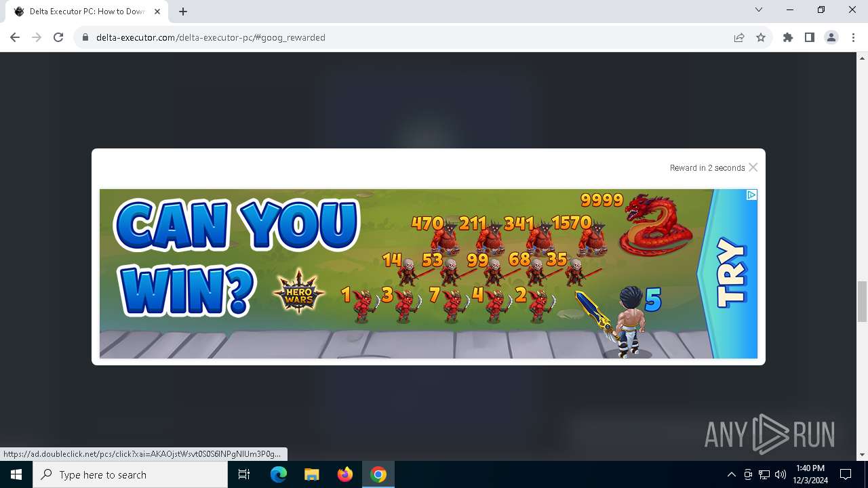Screen dimensions: 868x488
Task: Open the notifications action center
Action: click(846, 474)
